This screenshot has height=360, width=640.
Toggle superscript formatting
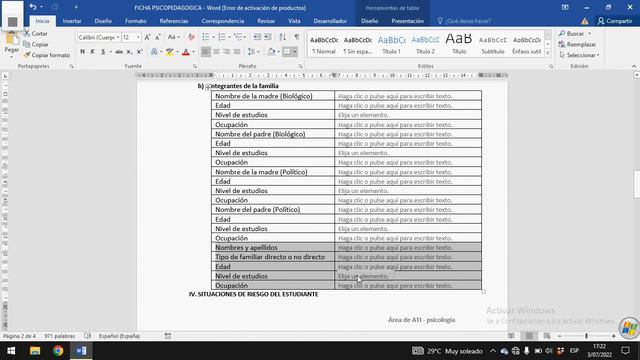[x=139, y=52]
